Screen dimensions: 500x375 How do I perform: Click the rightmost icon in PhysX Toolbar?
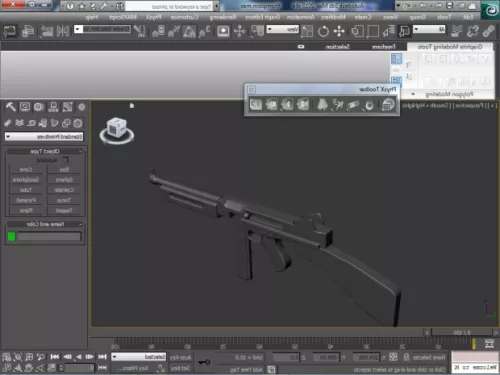pyautogui.click(x=388, y=105)
